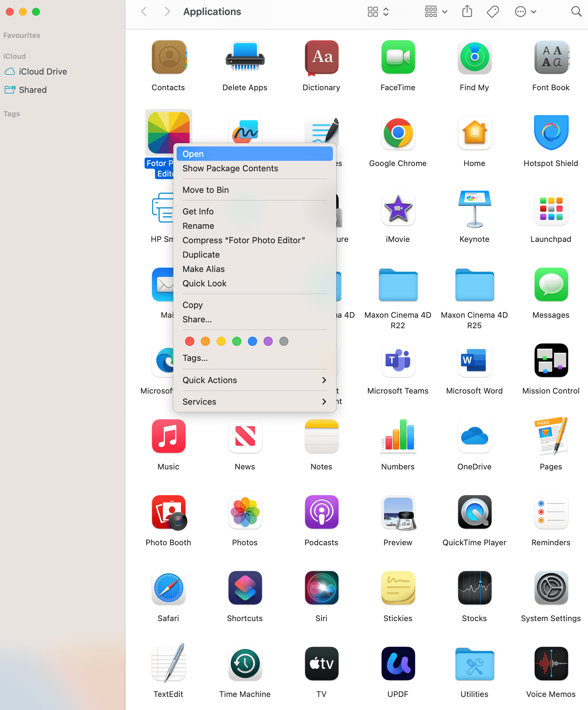Viewport: 588px width, 710px height.
Task: Open the More actions ellipsis dropdown
Action: 526,12
